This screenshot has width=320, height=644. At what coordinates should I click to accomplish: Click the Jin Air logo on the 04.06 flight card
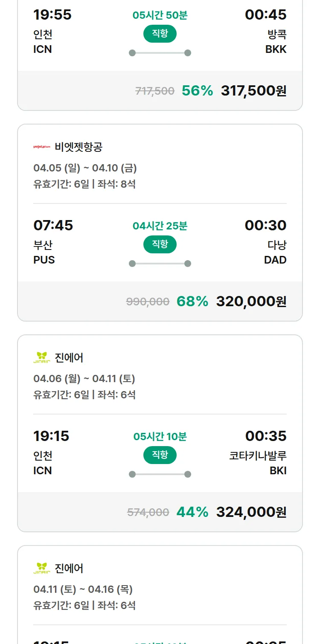(x=42, y=358)
